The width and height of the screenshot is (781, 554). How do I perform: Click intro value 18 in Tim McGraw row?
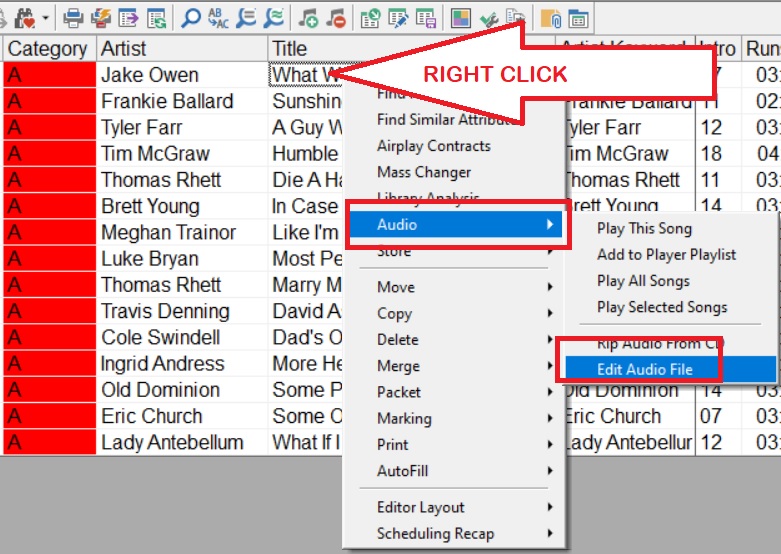tap(718, 153)
